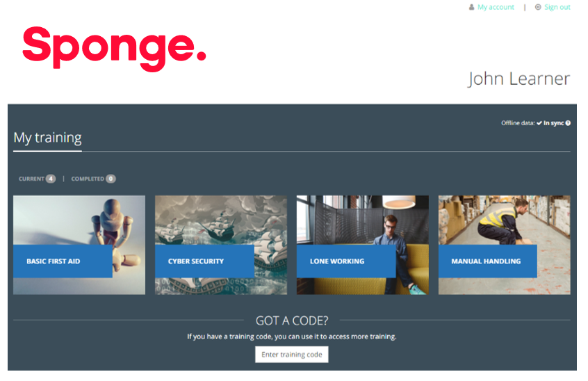Click the Manual Handling blue label
Screen dimensions: 588x381
coord(488,261)
